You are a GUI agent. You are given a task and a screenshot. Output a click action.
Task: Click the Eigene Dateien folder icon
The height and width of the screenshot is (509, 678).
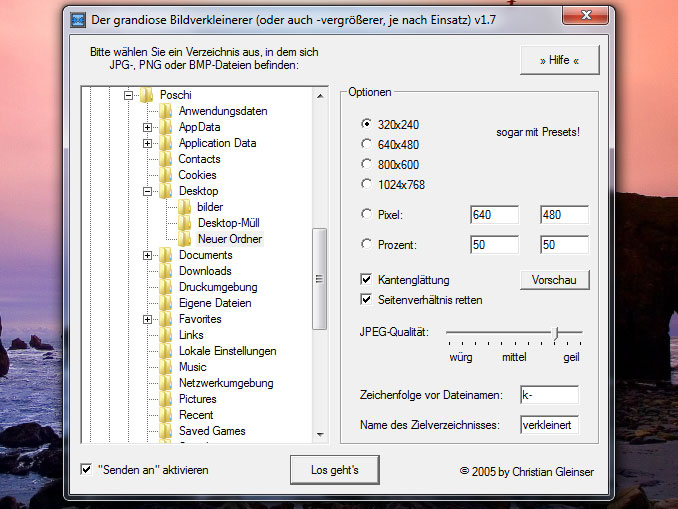(166, 303)
